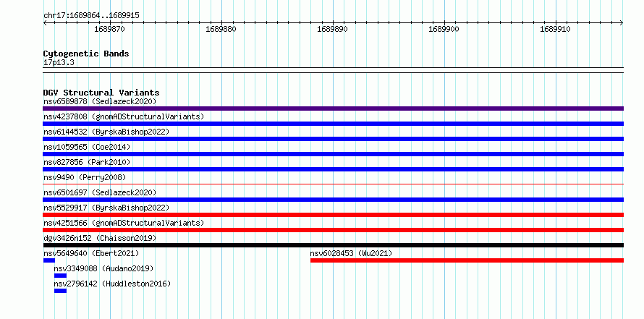The height and width of the screenshot is (319, 644).
Task: Click the red bar under nsv5529917
Action: coord(333,215)
